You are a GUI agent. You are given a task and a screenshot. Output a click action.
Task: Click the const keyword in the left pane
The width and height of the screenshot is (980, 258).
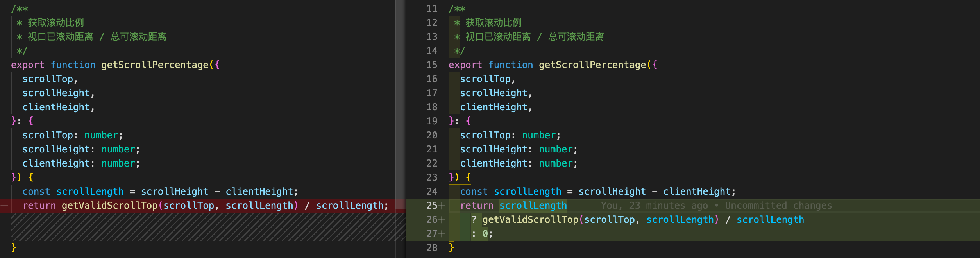tap(36, 192)
